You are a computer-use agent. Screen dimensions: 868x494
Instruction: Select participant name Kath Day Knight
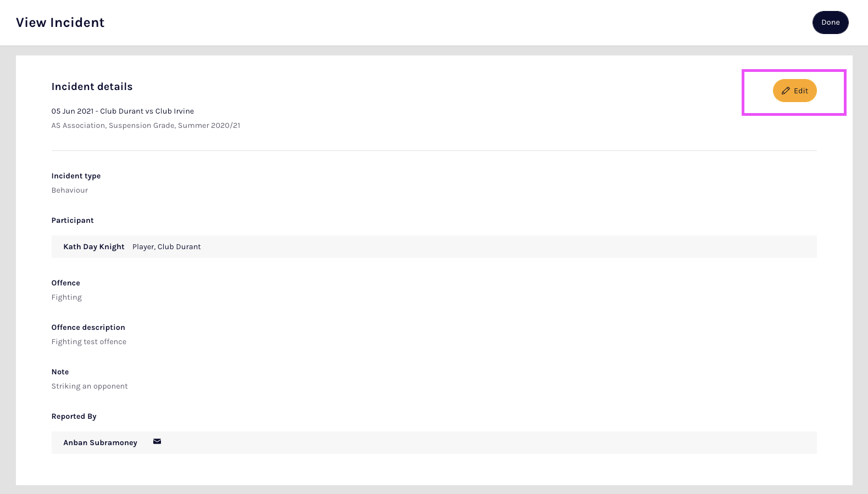click(94, 247)
